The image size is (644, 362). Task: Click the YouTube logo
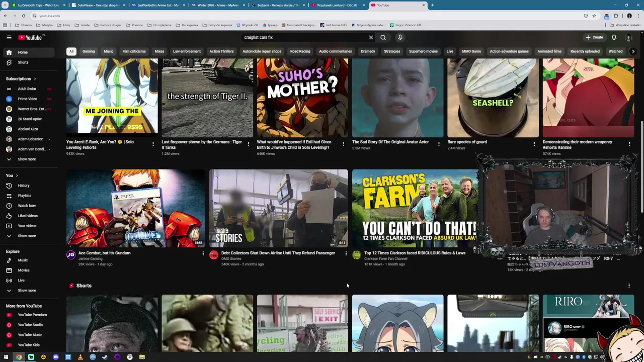[30, 37]
